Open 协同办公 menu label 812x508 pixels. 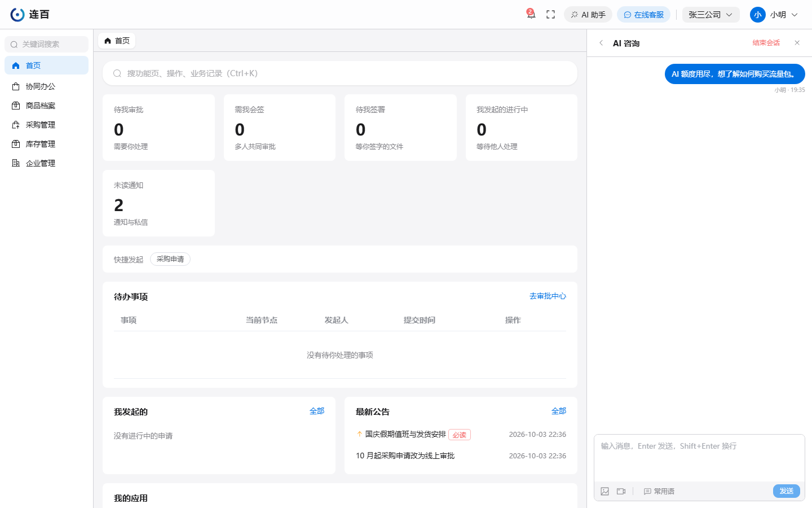click(41, 86)
